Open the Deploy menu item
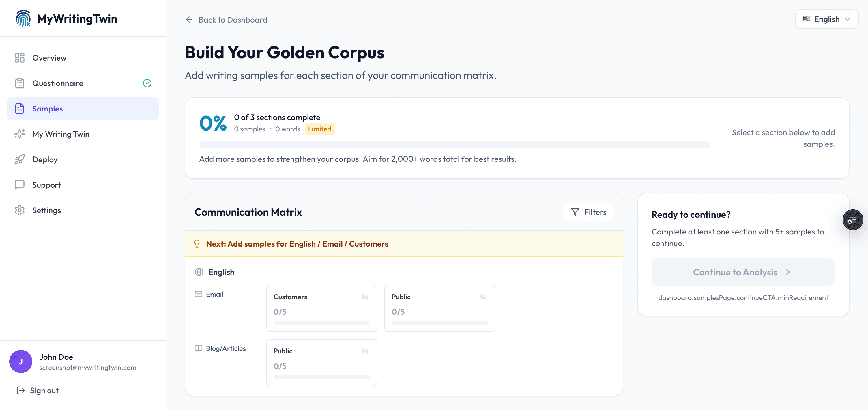 [x=45, y=159]
